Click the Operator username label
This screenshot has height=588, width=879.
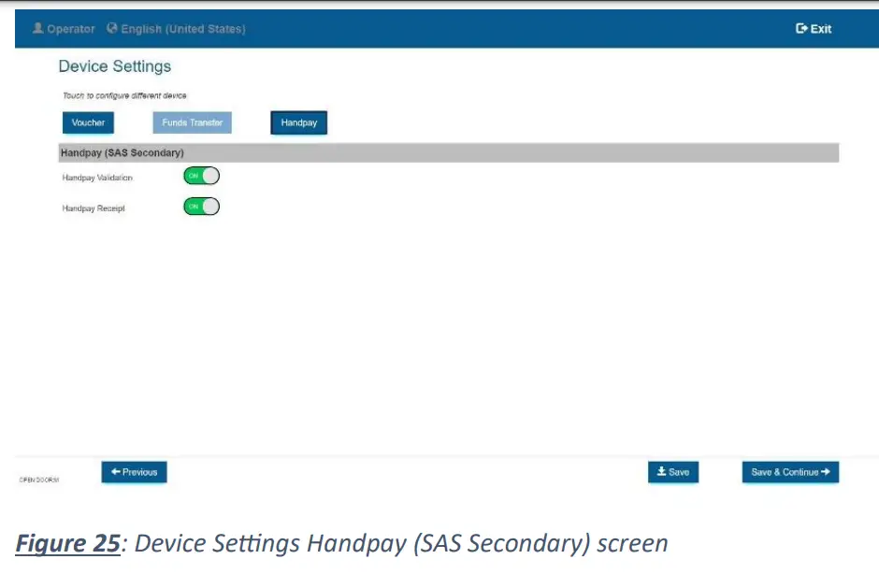click(x=71, y=29)
